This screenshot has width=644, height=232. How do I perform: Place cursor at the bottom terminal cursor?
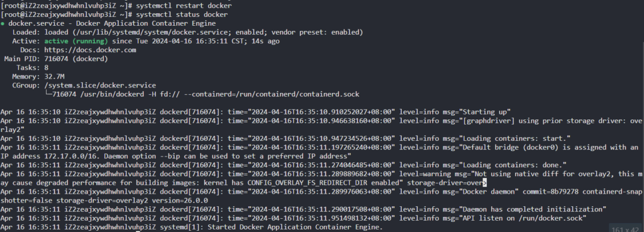[138, 231]
